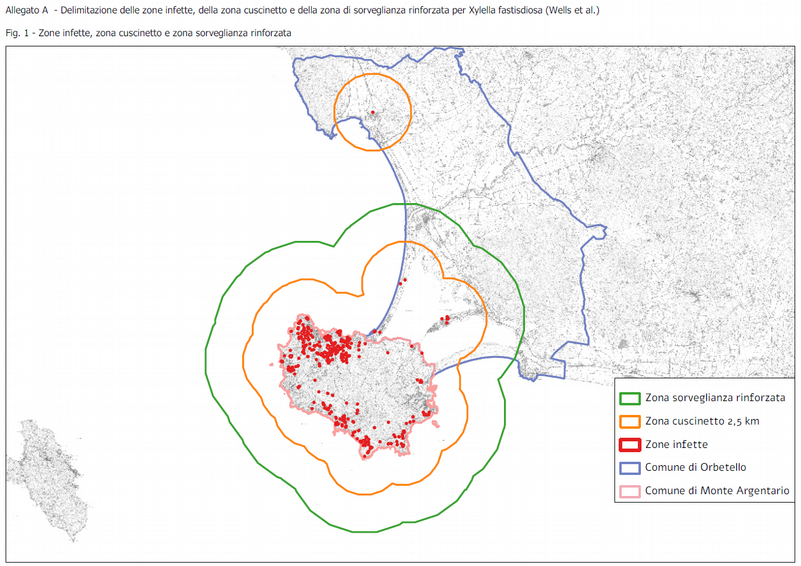This screenshot has width=801, height=566.
Task: Click the 'Zone infette' legend label
Action: pos(676,444)
